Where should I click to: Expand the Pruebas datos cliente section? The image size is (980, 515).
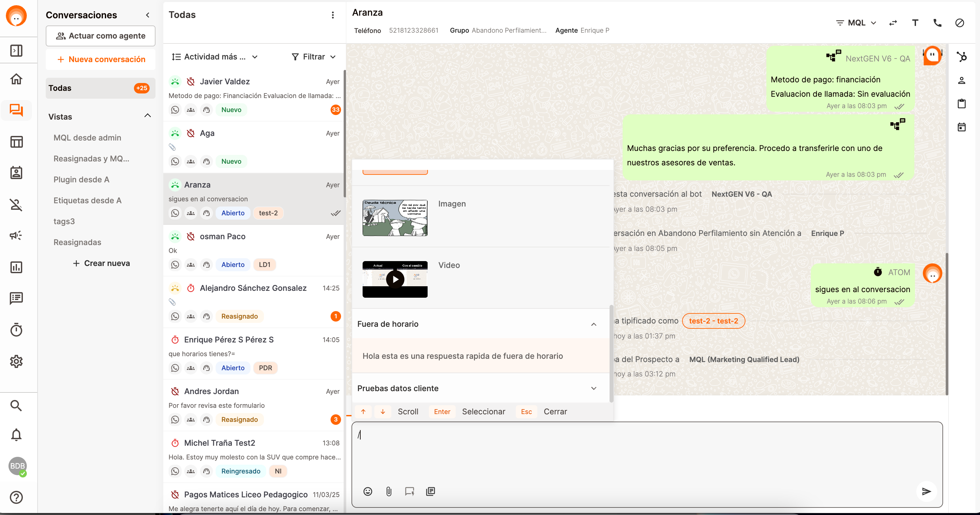pyautogui.click(x=594, y=388)
